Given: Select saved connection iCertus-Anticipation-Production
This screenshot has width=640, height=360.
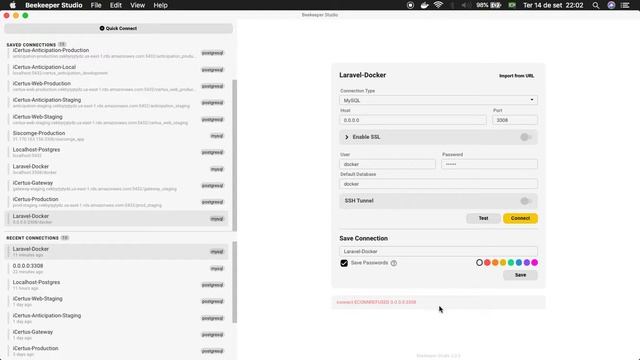Looking at the screenshot, I should (x=117, y=53).
